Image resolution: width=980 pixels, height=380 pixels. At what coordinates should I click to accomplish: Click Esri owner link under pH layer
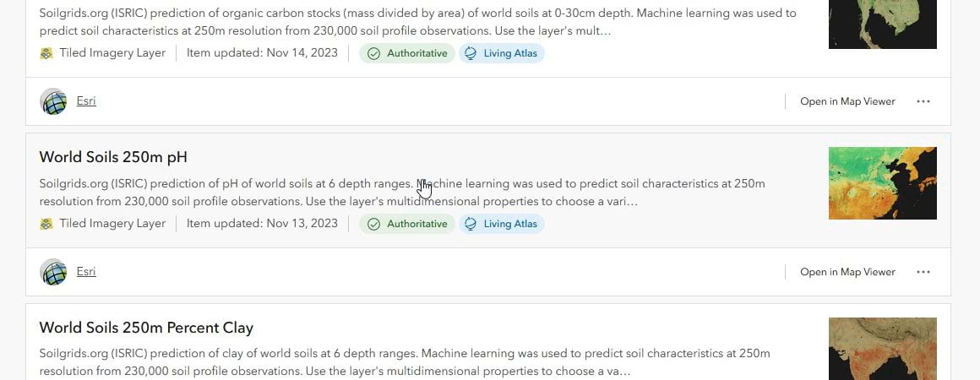pos(86,272)
